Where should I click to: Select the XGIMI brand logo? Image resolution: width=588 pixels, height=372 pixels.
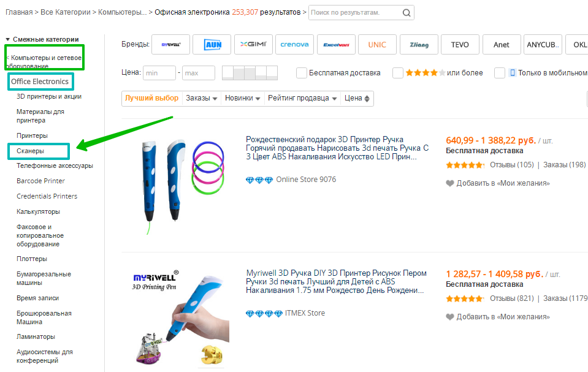pos(252,45)
